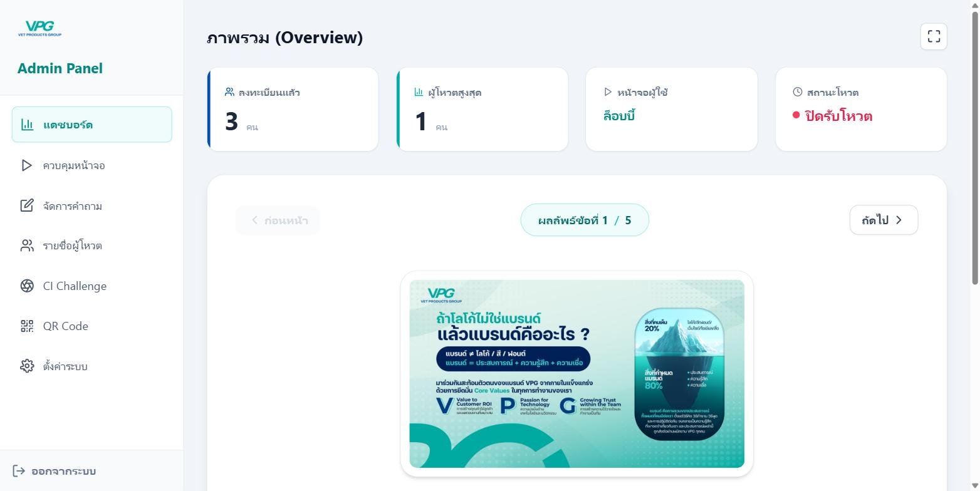Open ควบคุมหน้าจอ in the sidebar

click(91, 165)
